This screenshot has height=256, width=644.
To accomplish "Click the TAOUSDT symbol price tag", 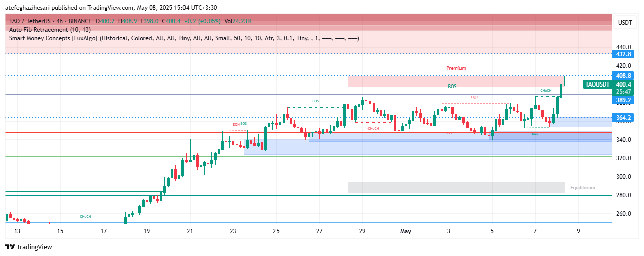I will 597,84.
